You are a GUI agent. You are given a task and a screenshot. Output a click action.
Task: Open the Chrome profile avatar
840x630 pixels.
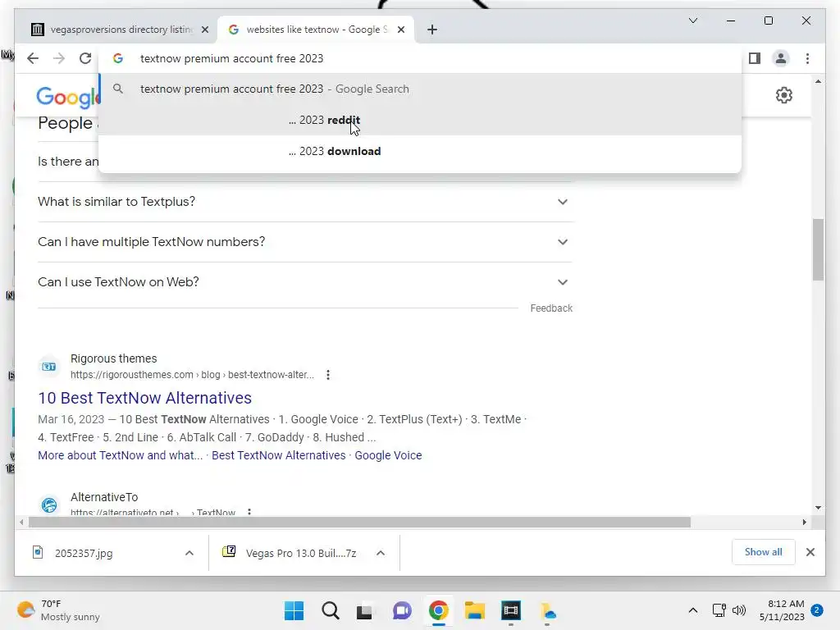pos(781,58)
